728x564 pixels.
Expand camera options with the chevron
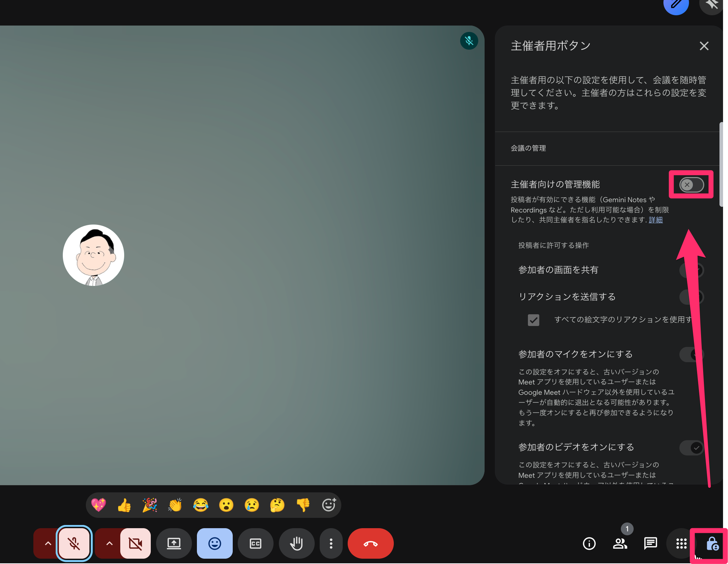109,543
